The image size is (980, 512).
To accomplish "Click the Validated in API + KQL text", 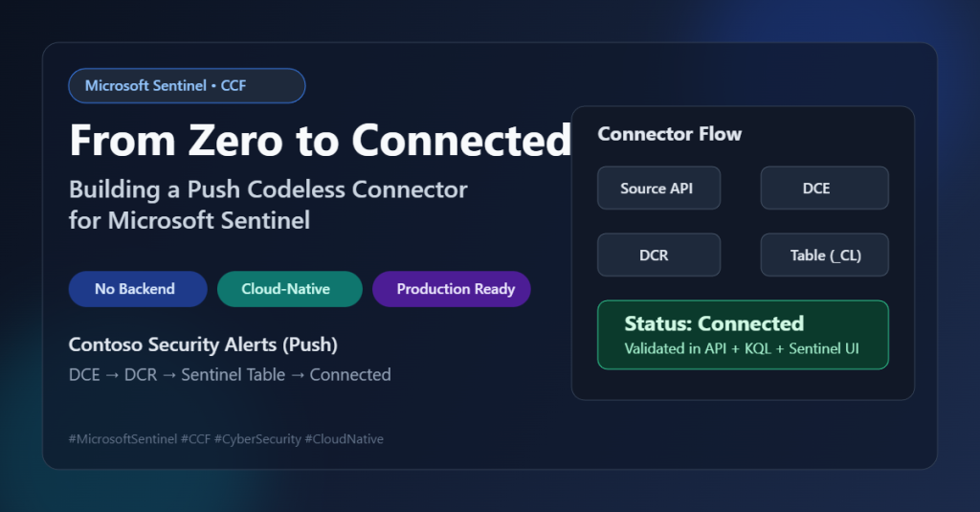I will 741,348.
